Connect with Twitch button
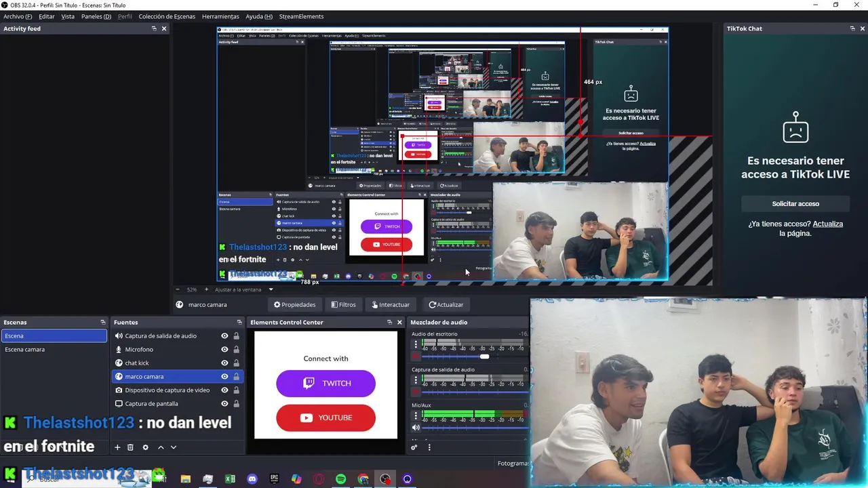This screenshot has width=868, height=488. (x=325, y=383)
